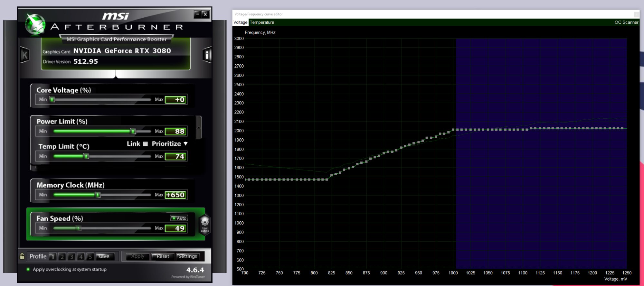Open Afterburner Settings

pyautogui.click(x=188, y=256)
